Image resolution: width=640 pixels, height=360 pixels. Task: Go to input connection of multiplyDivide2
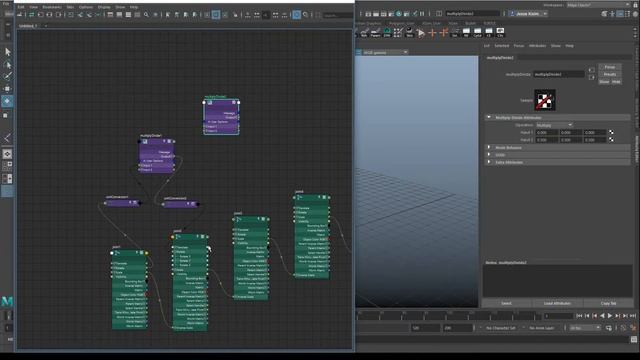tap(591, 70)
